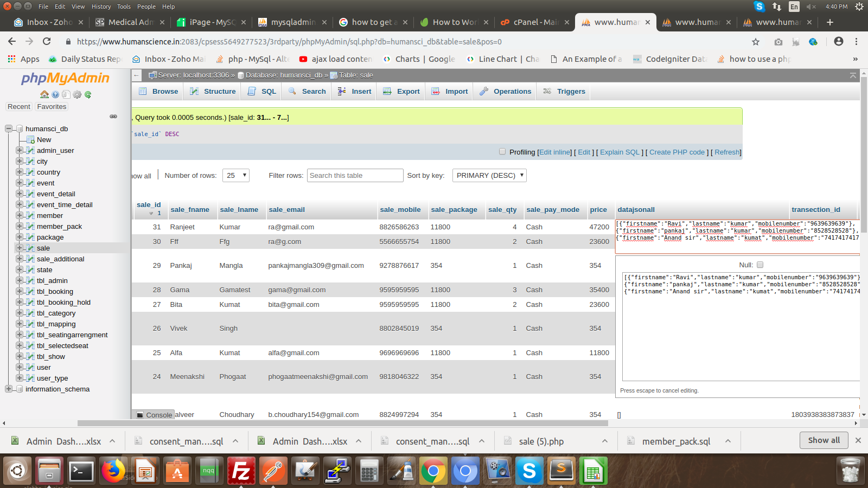
Task: Go to the Triggers tab
Action: pos(565,91)
